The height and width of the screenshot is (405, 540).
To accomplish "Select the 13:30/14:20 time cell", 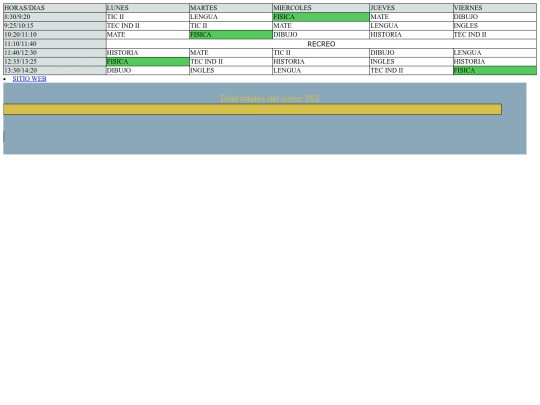I will coord(55,71).
